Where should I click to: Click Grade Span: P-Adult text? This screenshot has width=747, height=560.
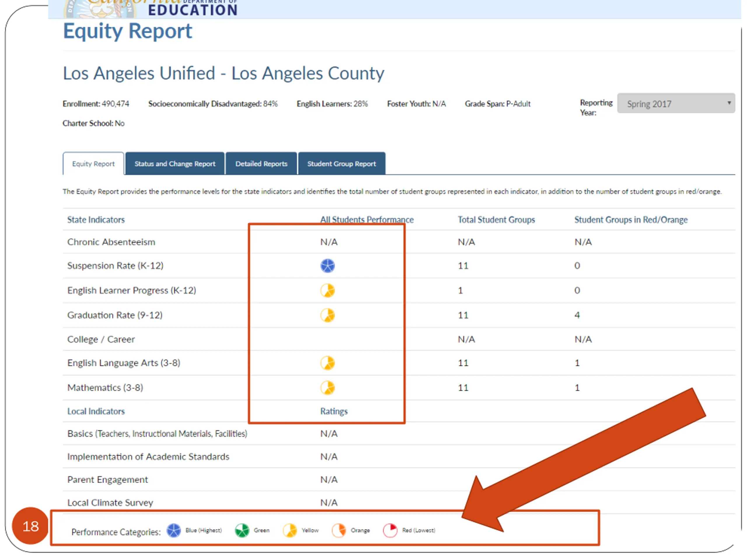click(x=498, y=104)
